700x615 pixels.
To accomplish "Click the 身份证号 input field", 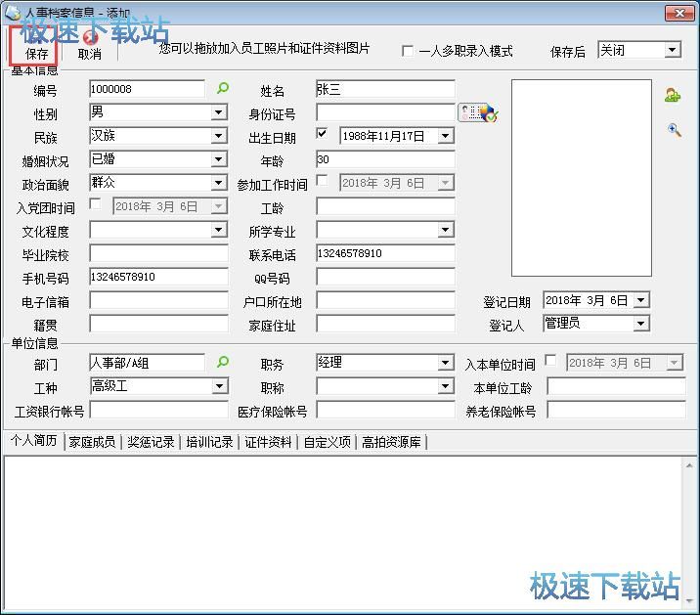I will (385, 112).
